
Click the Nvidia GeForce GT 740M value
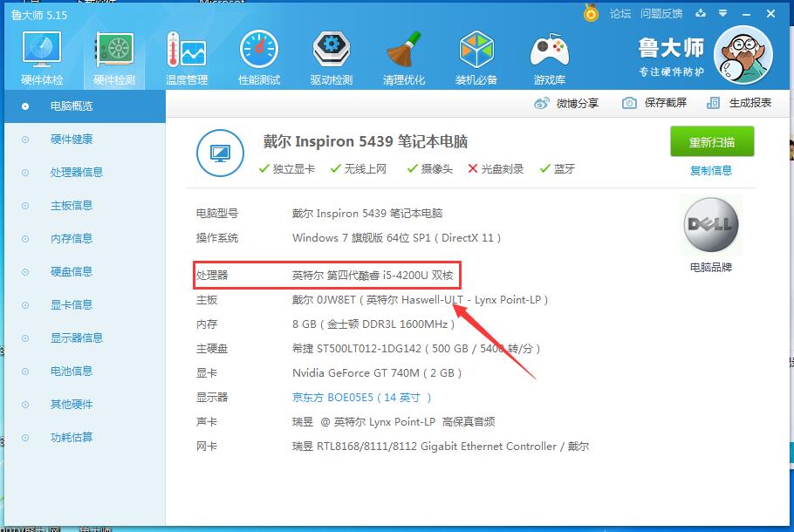(377, 373)
